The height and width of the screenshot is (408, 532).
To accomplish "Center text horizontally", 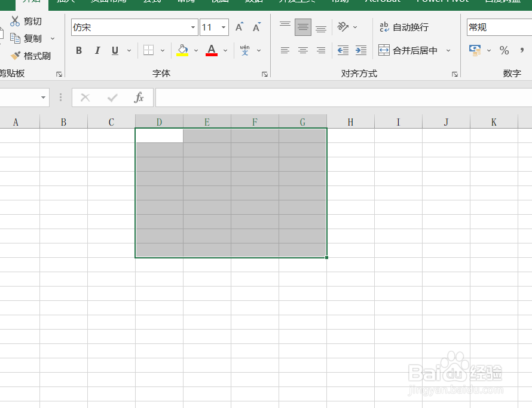I will point(303,51).
